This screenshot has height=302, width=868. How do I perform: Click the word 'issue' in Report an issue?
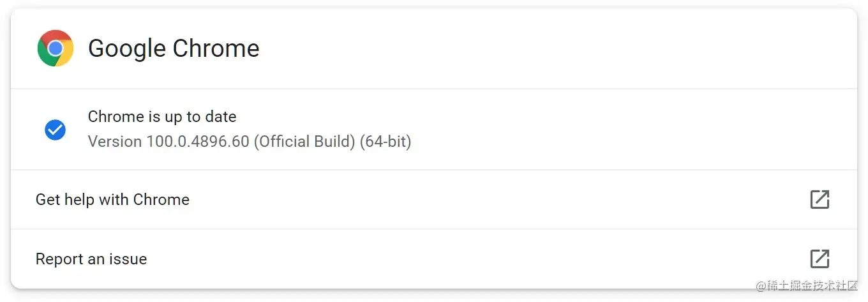click(x=130, y=259)
